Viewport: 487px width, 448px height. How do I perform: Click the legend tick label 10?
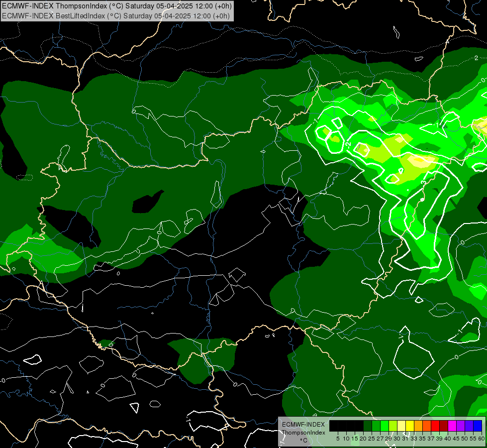point(346,439)
